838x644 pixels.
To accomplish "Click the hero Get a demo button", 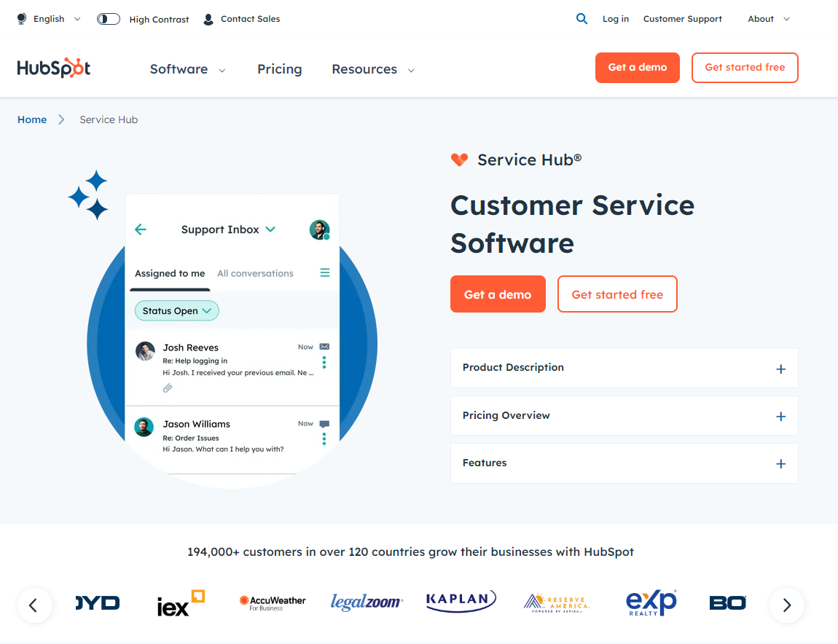I will click(498, 294).
